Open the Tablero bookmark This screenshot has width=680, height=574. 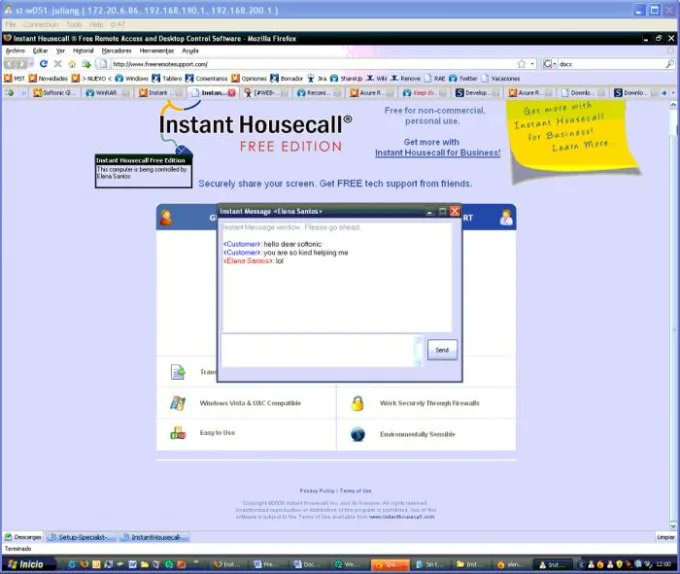click(167, 78)
